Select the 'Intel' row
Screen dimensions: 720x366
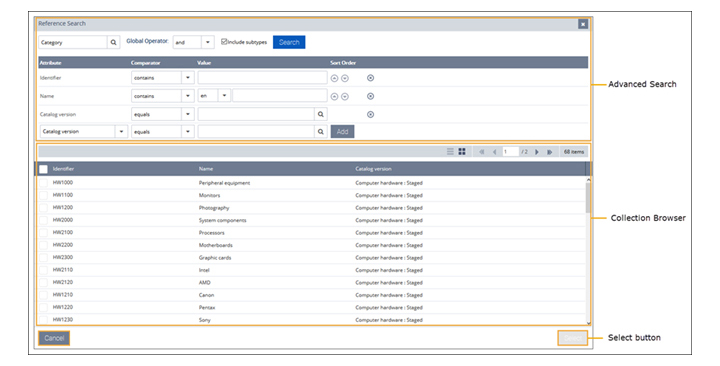click(311, 270)
